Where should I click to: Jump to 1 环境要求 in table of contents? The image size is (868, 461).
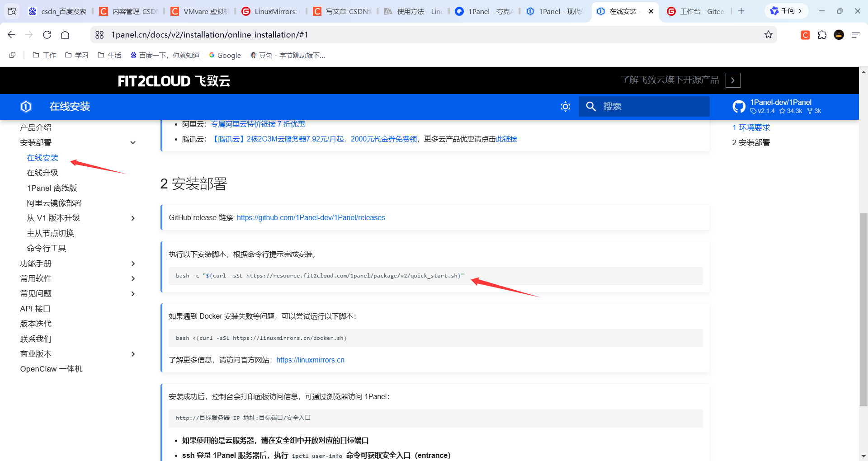click(751, 128)
